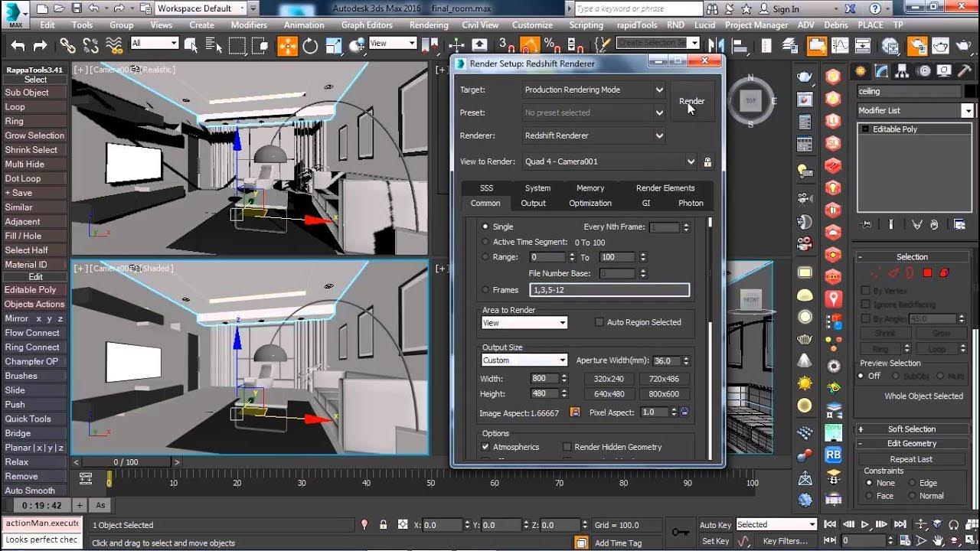Select the Active Time Segment radio button

[x=485, y=242]
